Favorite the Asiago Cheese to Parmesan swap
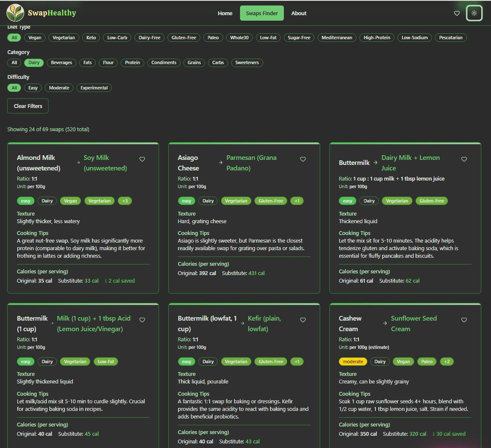 303,159
